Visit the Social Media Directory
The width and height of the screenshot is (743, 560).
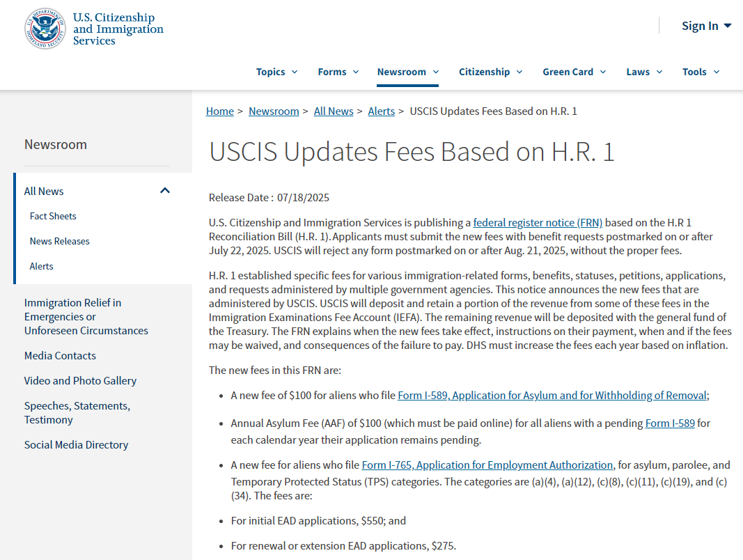tap(76, 444)
